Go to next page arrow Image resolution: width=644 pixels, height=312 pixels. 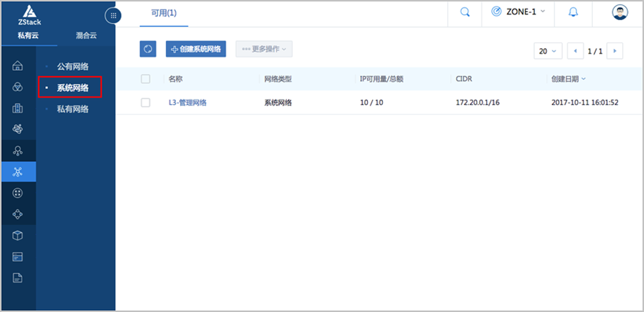pos(615,51)
